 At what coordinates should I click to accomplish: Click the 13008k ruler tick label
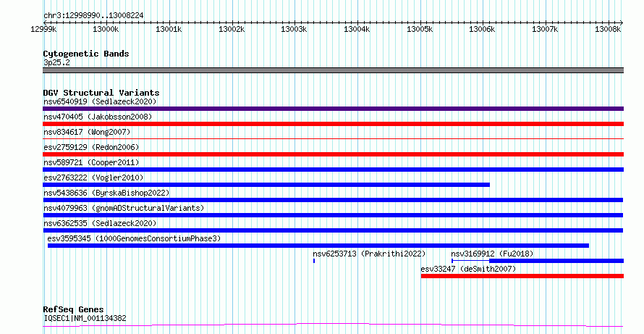click(x=608, y=30)
